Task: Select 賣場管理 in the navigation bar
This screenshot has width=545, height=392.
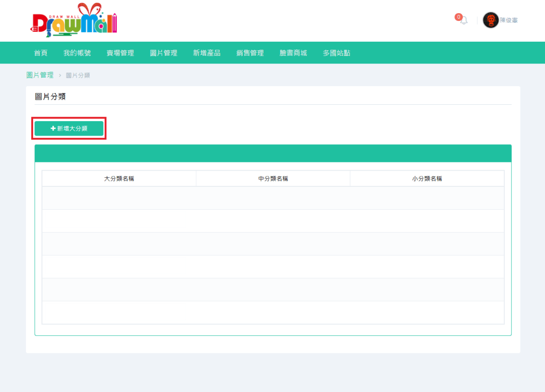Action: coord(120,53)
